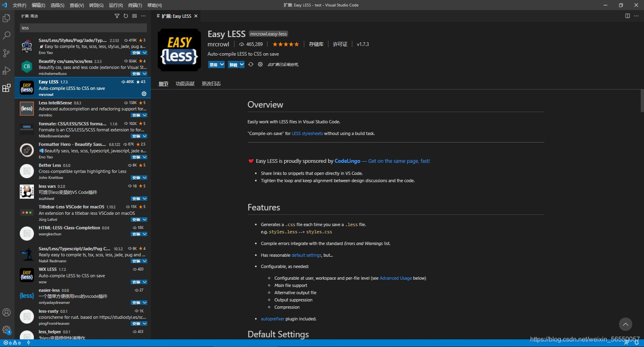Click the VS Code logo in title bar
The height and width of the screenshot is (347, 644).
click(x=4, y=5)
